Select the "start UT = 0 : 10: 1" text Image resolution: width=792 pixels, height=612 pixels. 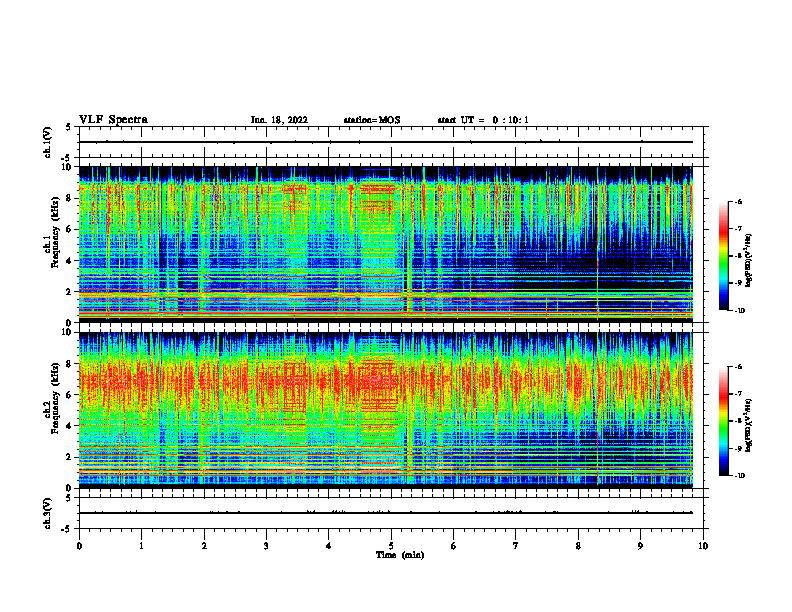pyautogui.click(x=483, y=120)
